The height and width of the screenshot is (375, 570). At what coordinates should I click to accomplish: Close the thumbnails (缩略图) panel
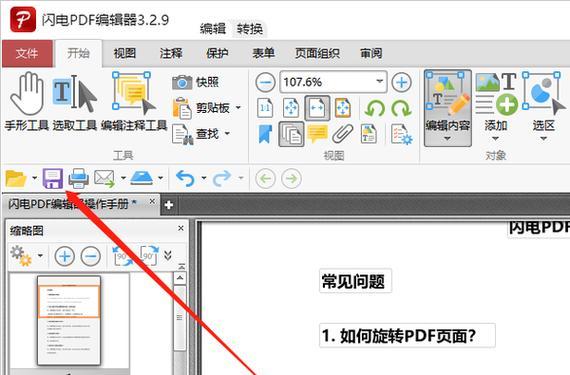pyautogui.click(x=181, y=228)
